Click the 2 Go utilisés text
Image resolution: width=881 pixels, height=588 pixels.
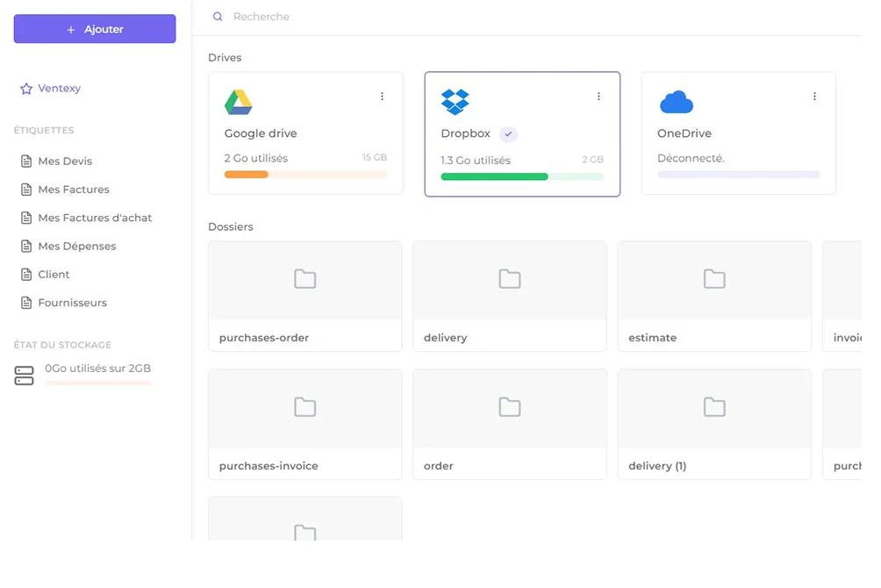(x=256, y=159)
